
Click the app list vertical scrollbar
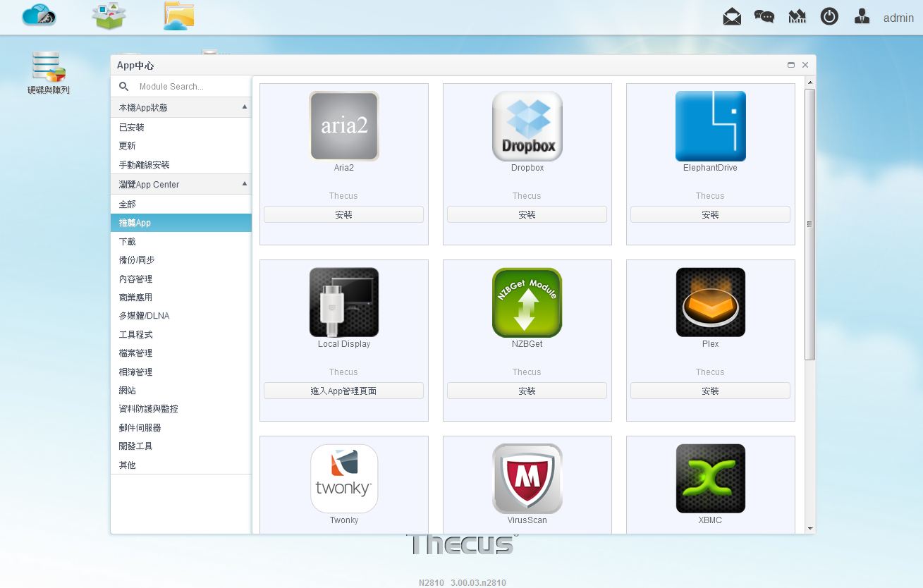(x=810, y=224)
